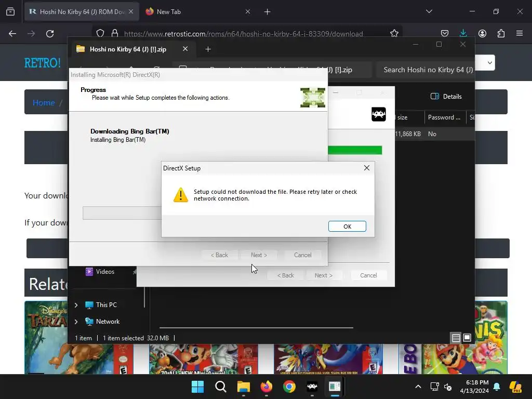Open Videos in Explorer navigation pane

tap(105, 271)
